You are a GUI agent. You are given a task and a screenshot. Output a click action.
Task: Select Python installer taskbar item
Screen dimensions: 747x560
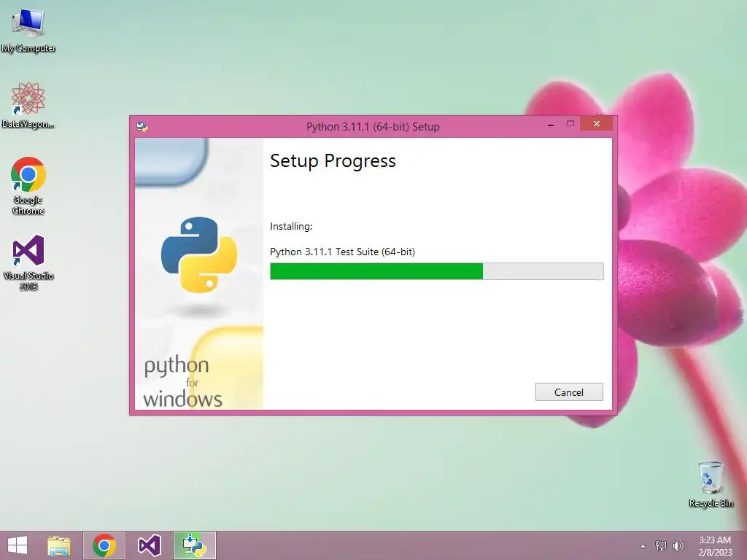click(194, 545)
